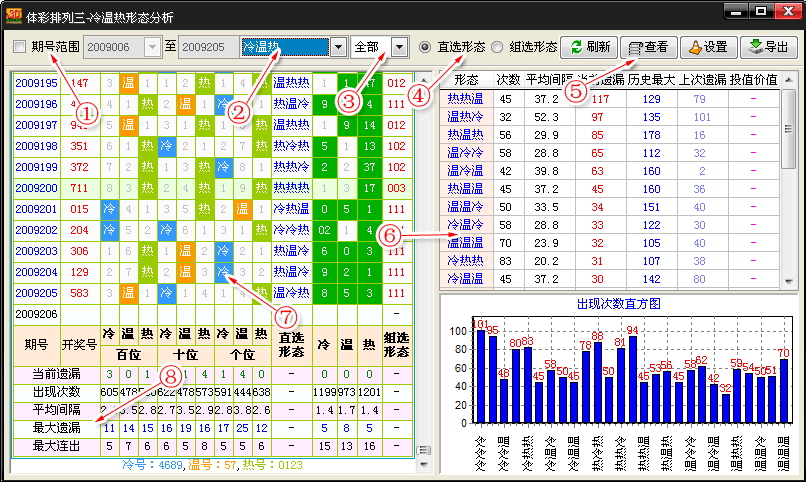Viewport: 806px width, 482px height.
Task: Open the 全部 filter dropdown arrow
Action: [399, 47]
